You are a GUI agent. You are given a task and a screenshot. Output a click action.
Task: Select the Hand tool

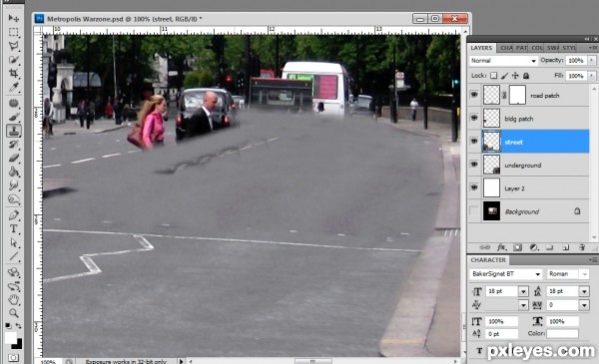point(14,299)
